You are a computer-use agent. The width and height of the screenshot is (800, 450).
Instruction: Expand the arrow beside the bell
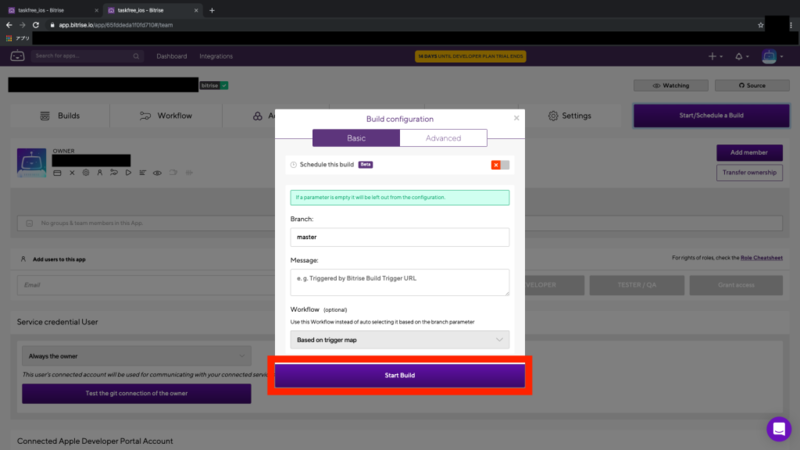(747, 57)
